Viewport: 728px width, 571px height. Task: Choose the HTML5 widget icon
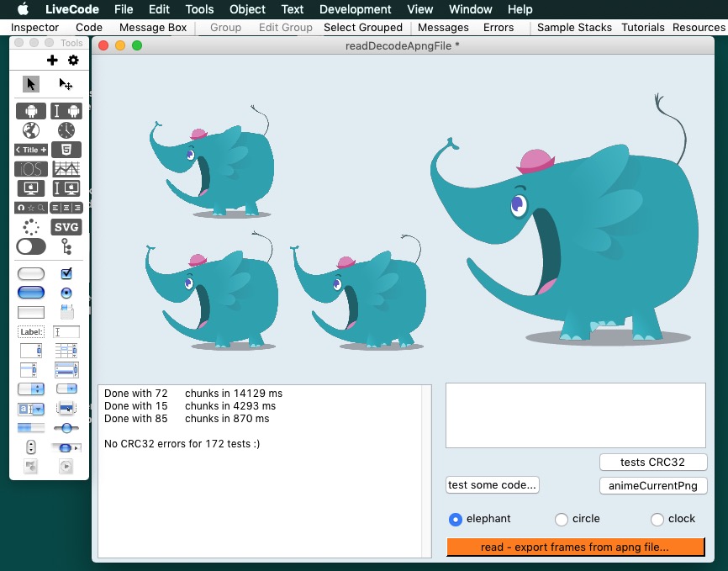(x=66, y=150)
